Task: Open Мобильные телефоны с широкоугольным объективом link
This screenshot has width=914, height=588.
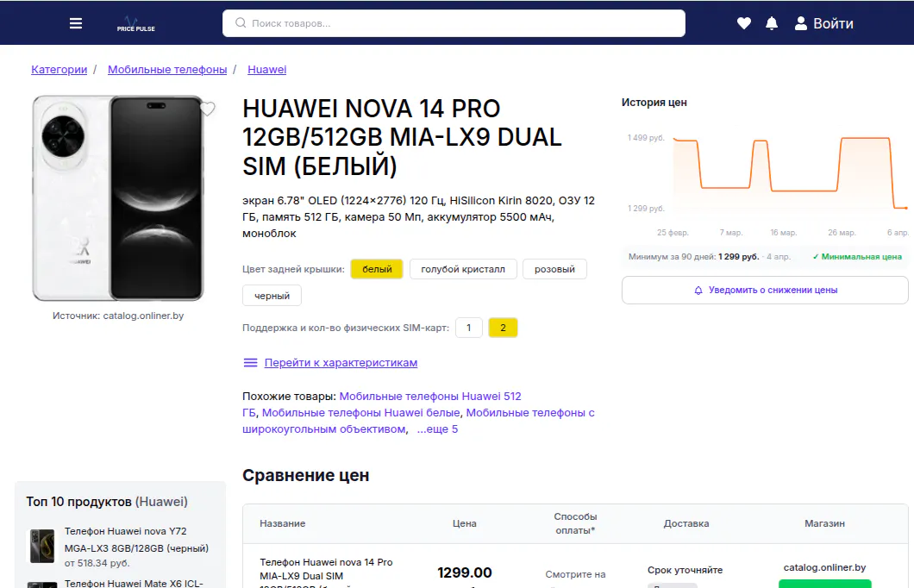Action: [x=530, y=413]
